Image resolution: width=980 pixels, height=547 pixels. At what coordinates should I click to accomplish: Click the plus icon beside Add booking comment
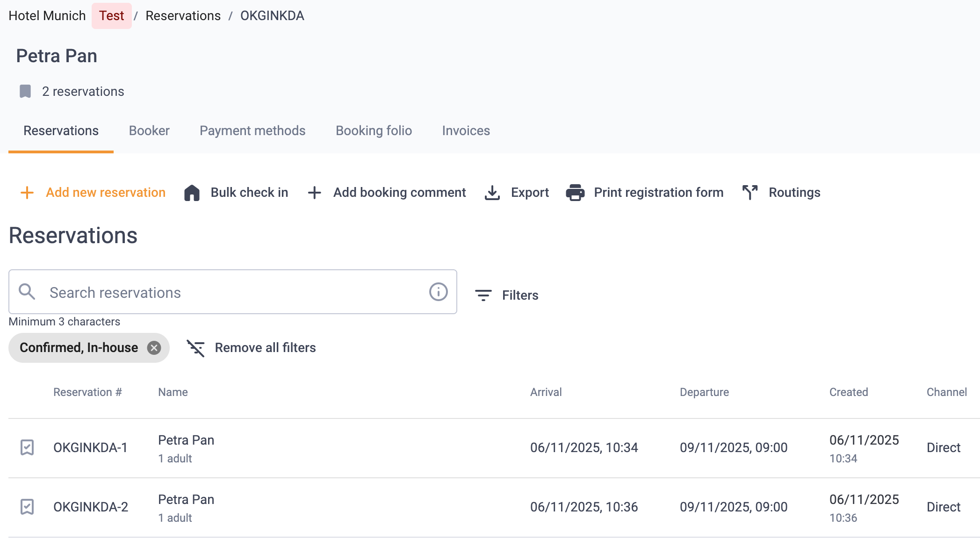coord(314,193)
